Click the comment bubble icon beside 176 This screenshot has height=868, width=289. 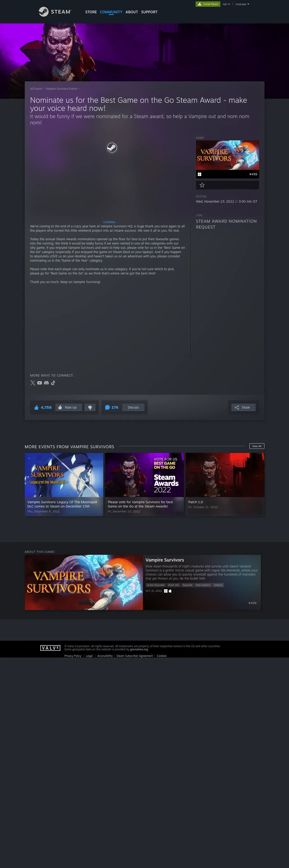click(107, 407)
